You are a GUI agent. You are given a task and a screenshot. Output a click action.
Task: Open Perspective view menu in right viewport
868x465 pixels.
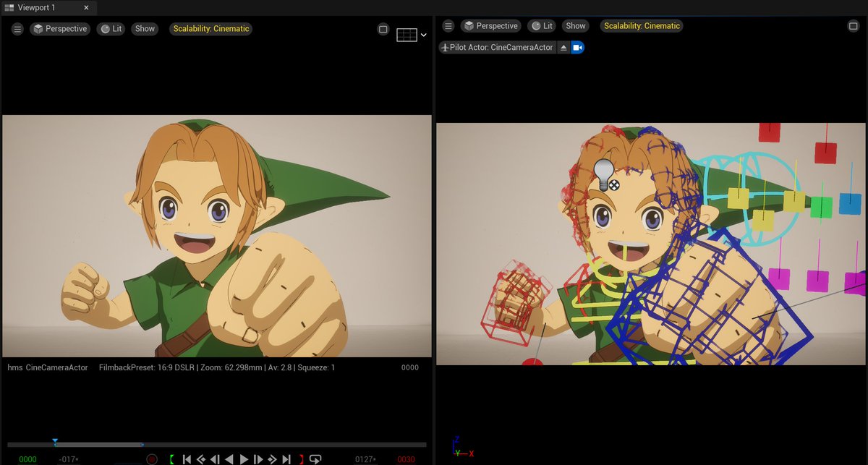(491, 26)
